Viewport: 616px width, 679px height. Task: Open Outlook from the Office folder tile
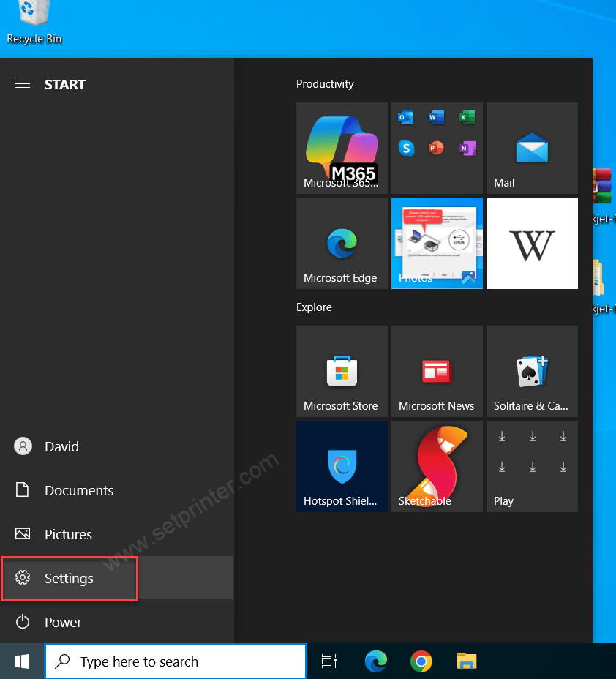click(406, 117)
